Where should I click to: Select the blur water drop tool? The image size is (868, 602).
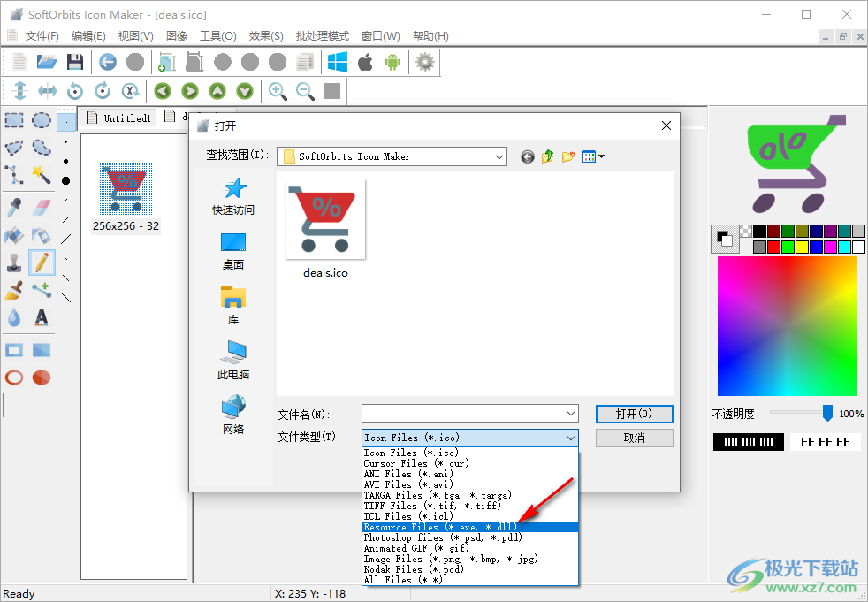tap(14, 317)
